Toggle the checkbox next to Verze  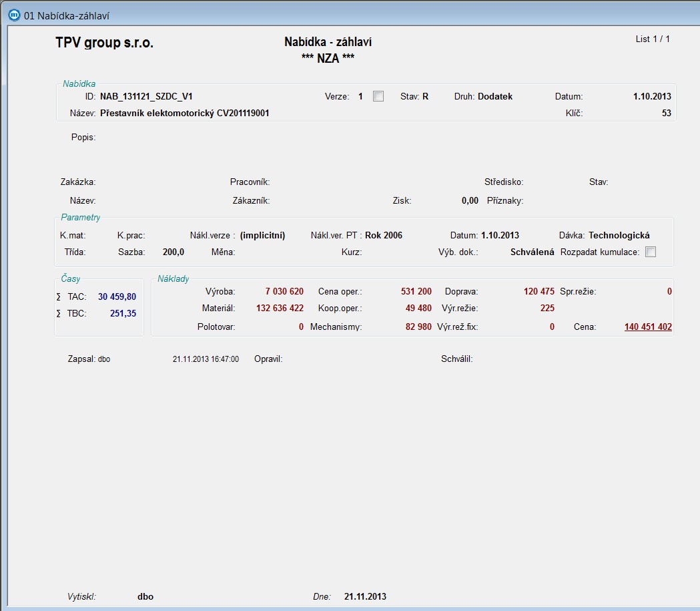[378, 96]
